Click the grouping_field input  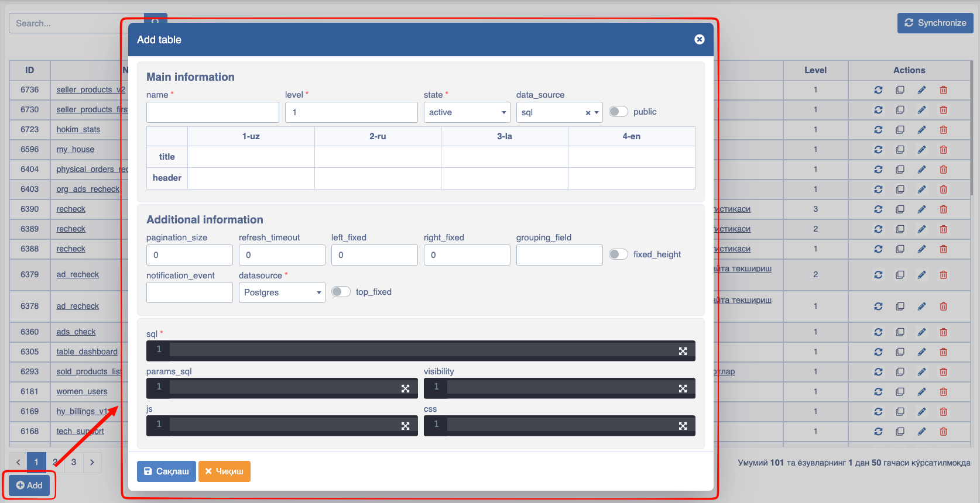(560, 255)
